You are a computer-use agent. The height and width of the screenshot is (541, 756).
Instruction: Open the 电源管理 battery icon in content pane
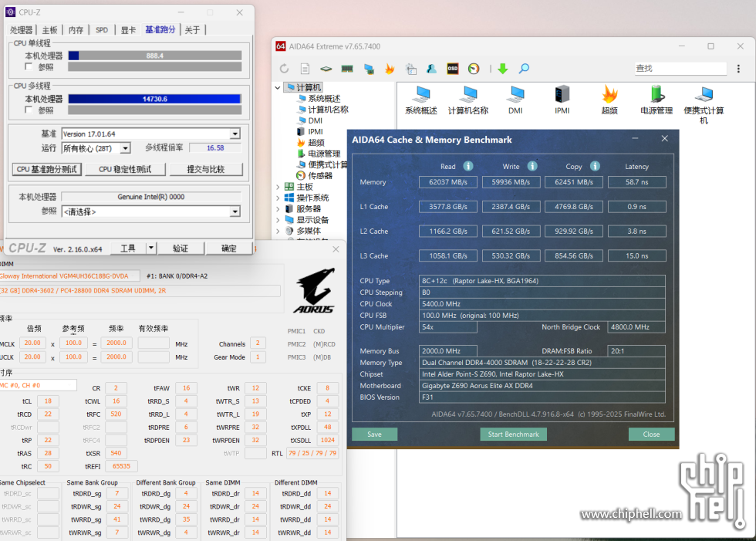click(656, 94)
